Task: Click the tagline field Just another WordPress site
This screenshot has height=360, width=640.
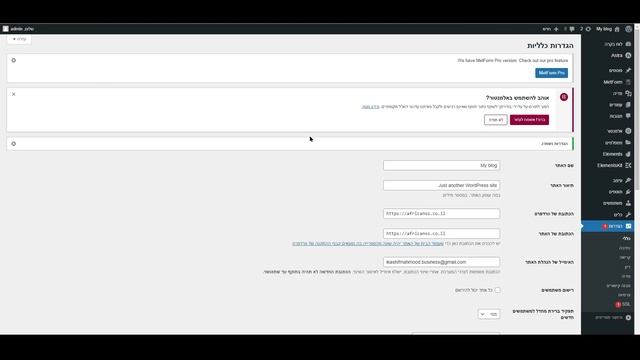Action: click(x=441, y=185)
